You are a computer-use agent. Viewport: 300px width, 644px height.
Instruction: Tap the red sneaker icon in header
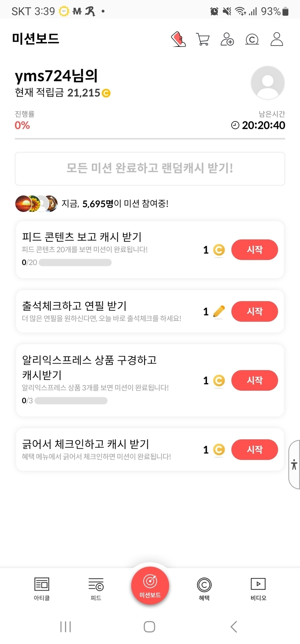pos(178,39)
